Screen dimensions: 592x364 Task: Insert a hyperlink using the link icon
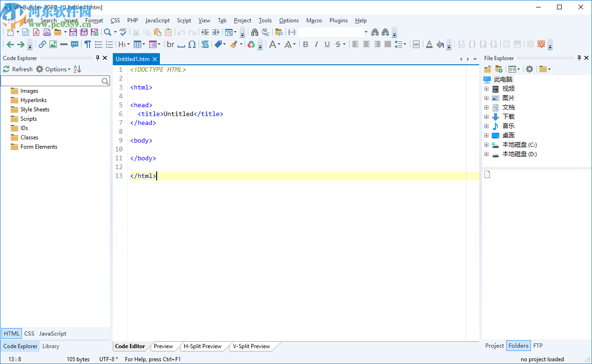[x=42, y=44]
